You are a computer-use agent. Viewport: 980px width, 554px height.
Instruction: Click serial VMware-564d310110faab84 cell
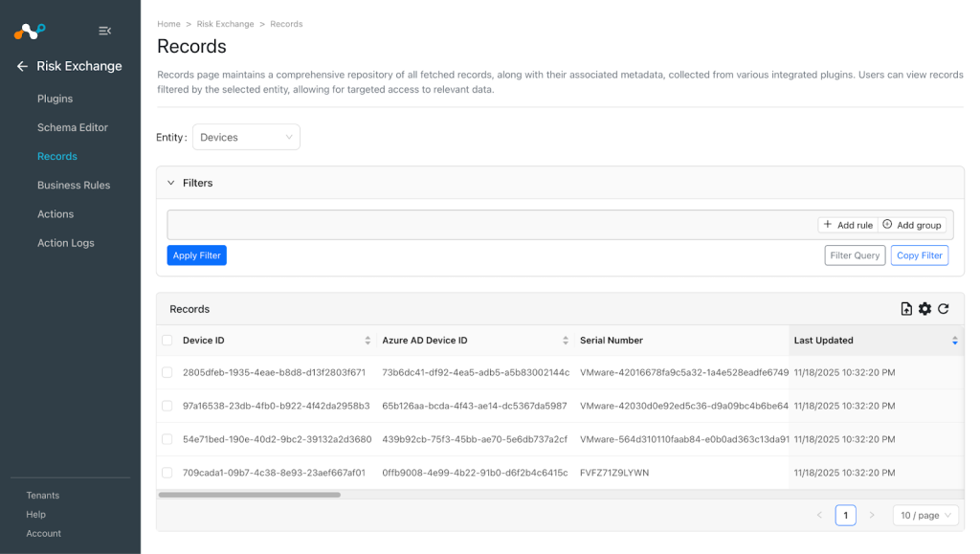pos(683,439)
